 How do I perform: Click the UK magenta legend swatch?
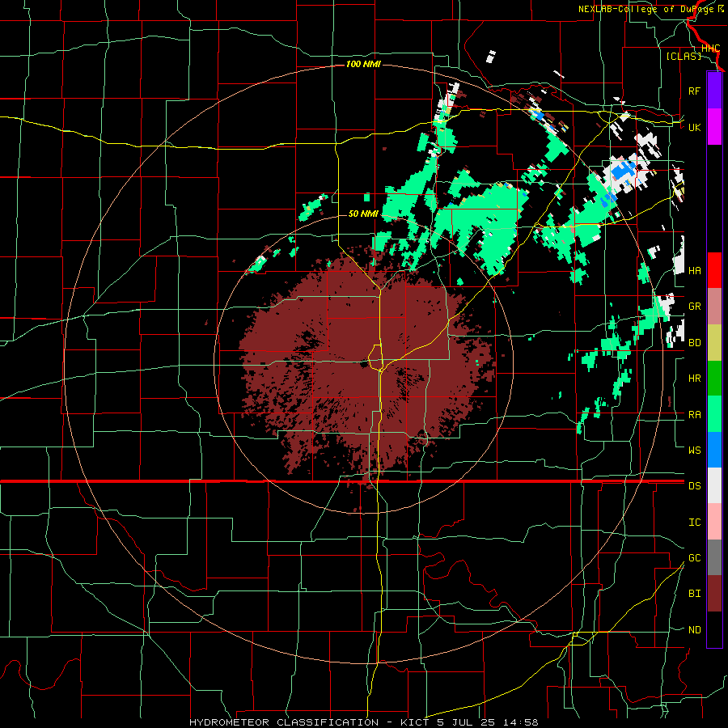(714, 127)
